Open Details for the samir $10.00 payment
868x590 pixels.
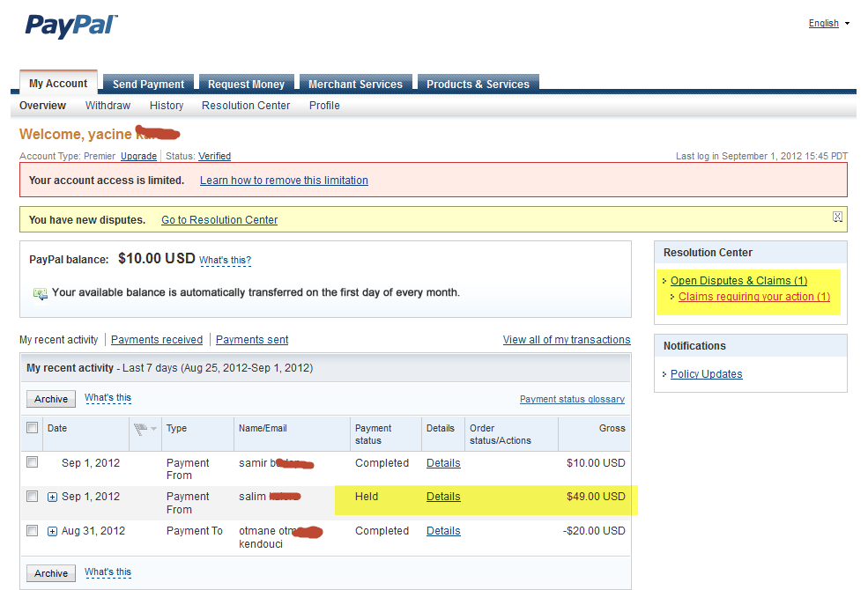coord(443,463)
